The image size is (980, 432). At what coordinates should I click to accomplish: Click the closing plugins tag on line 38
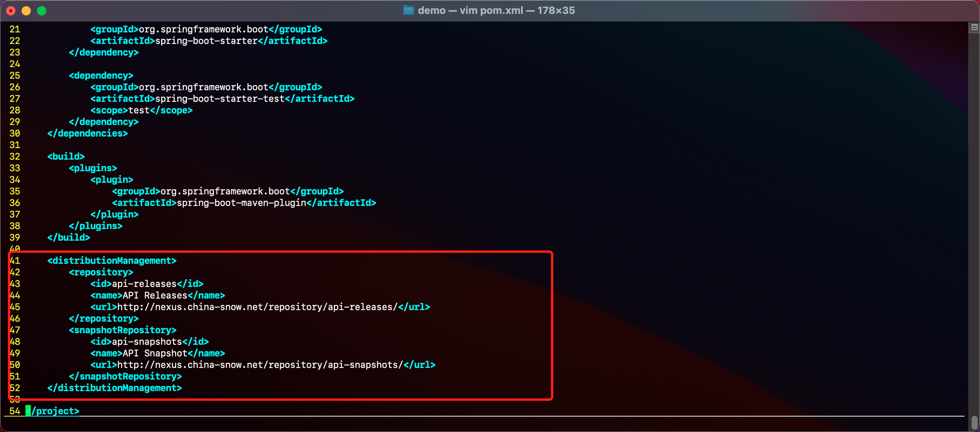click(96, 226)
